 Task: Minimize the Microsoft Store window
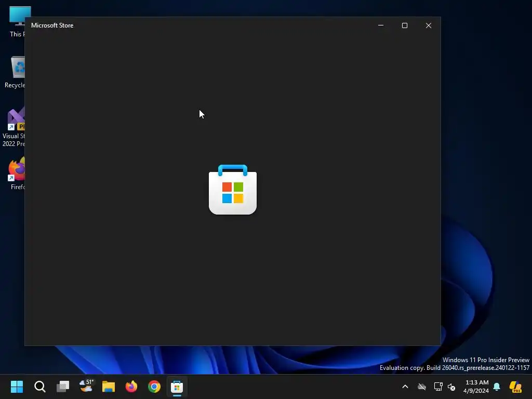click(x=381, y=25)
